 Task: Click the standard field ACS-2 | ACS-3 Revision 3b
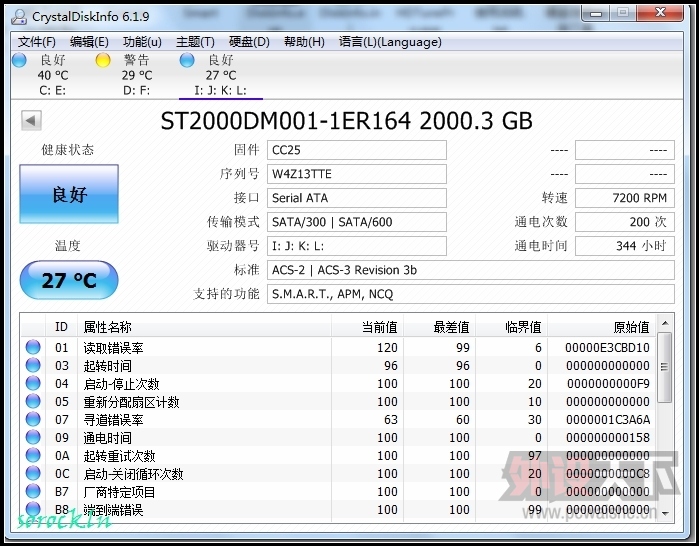pyautogui.click(x=471, y=270)
